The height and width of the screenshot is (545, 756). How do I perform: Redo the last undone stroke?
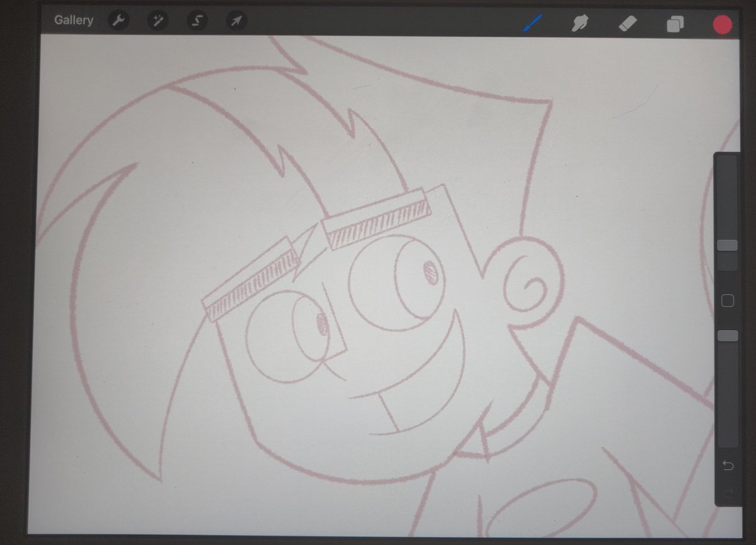pos(728,493)
